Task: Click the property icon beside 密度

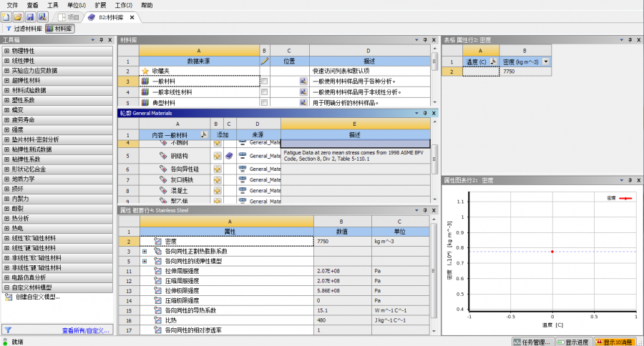Action: [x=157, y=242]
